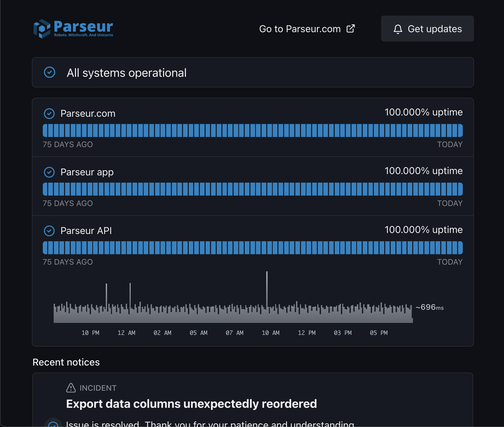Select the Parseur API service name
The height and width of the screenshot is (427, 504).
pyautogui.click(x=86, y=231)
